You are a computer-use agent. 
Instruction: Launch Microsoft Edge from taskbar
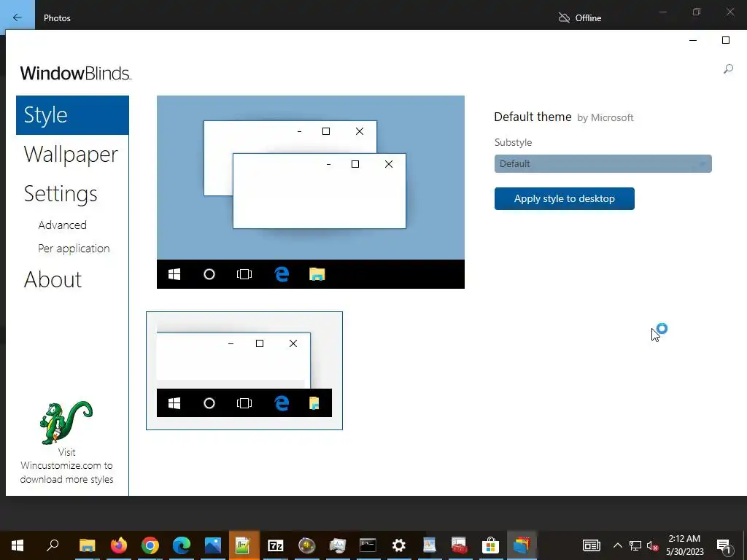[182, 545]
